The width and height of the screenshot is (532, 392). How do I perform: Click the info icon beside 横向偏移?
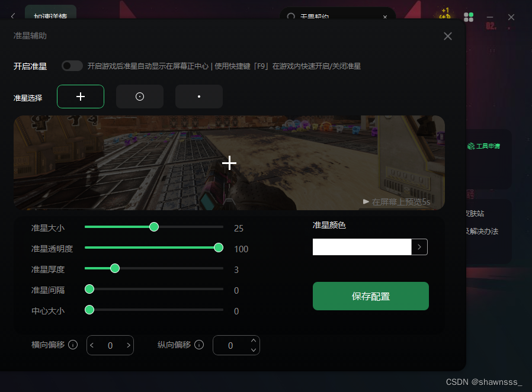click(x=73, y=345)
